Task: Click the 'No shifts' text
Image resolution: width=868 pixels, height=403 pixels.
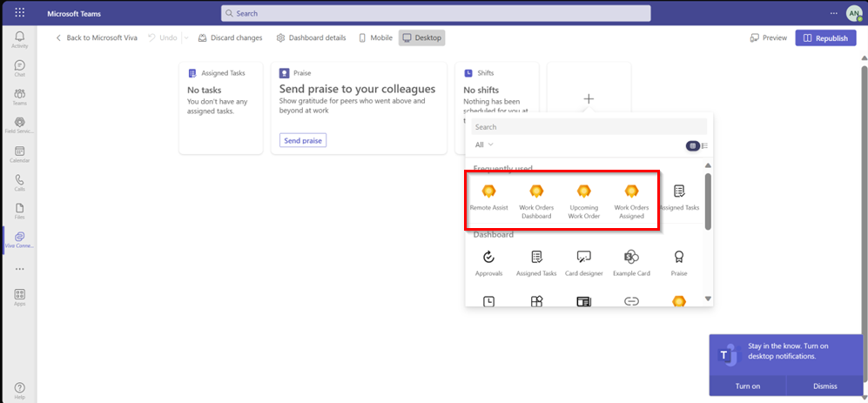Action: [481, 90]
